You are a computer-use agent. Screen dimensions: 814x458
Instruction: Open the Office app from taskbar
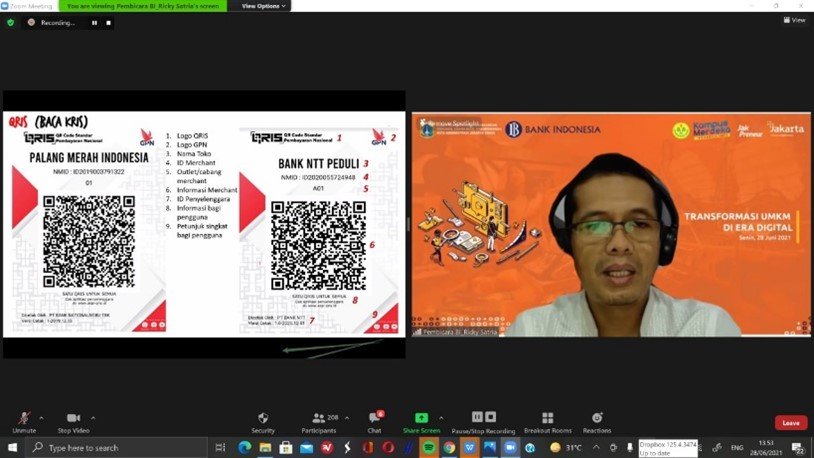368,447
